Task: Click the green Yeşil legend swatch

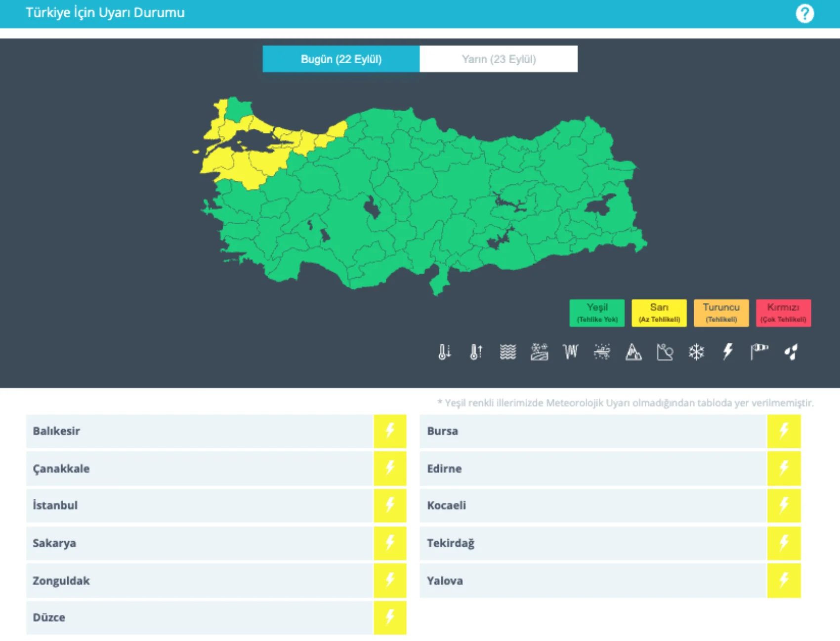Action: coord(597,313)
